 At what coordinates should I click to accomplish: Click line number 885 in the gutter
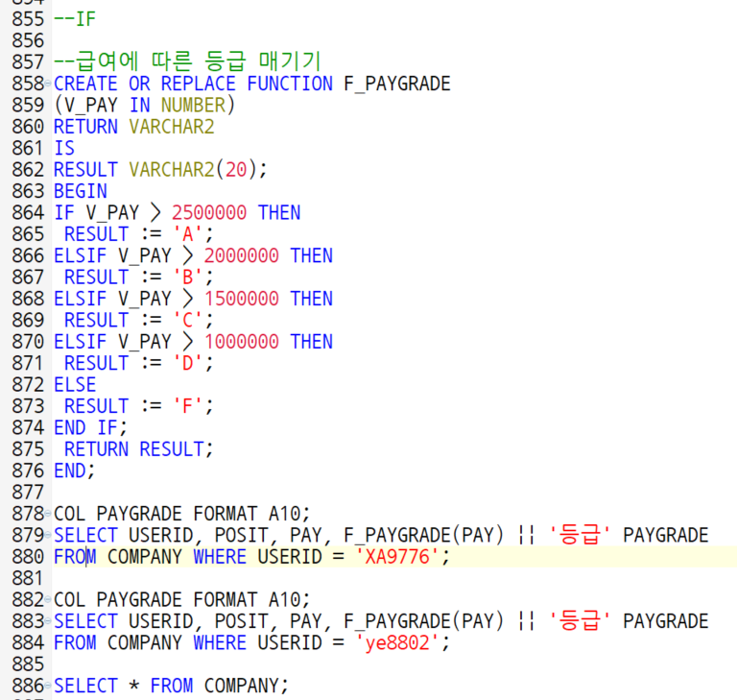(x=28, y=664)
